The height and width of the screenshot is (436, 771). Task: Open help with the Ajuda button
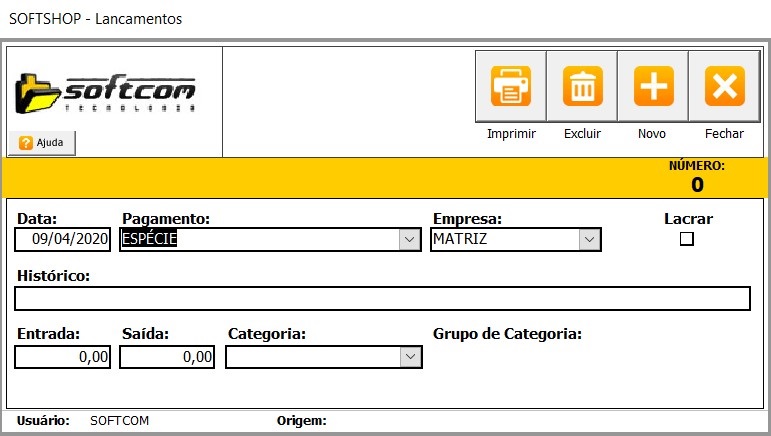[42, 143]
